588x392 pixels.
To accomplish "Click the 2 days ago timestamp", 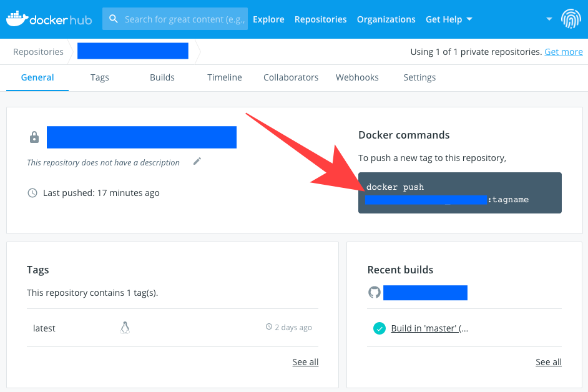I will point(293,327).
